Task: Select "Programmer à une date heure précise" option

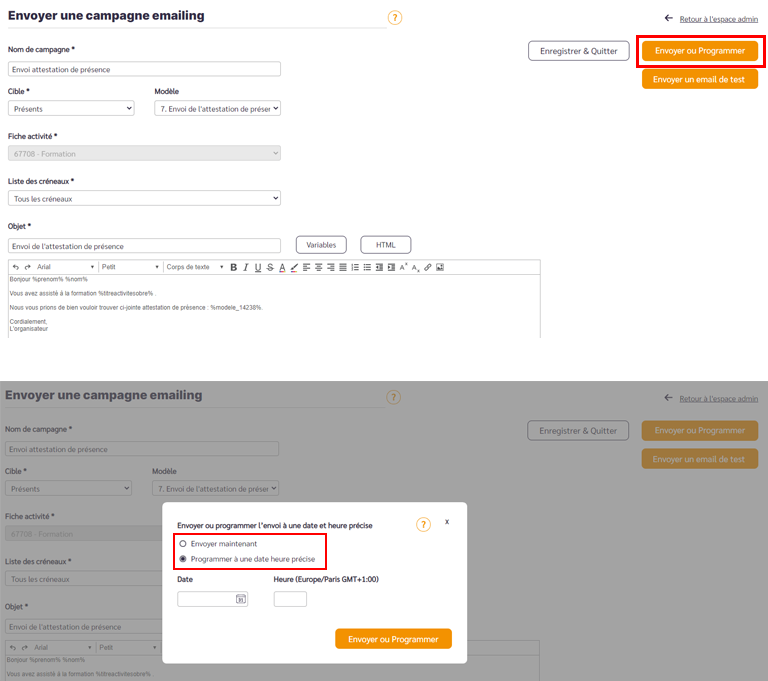Action: click(183, 559)
